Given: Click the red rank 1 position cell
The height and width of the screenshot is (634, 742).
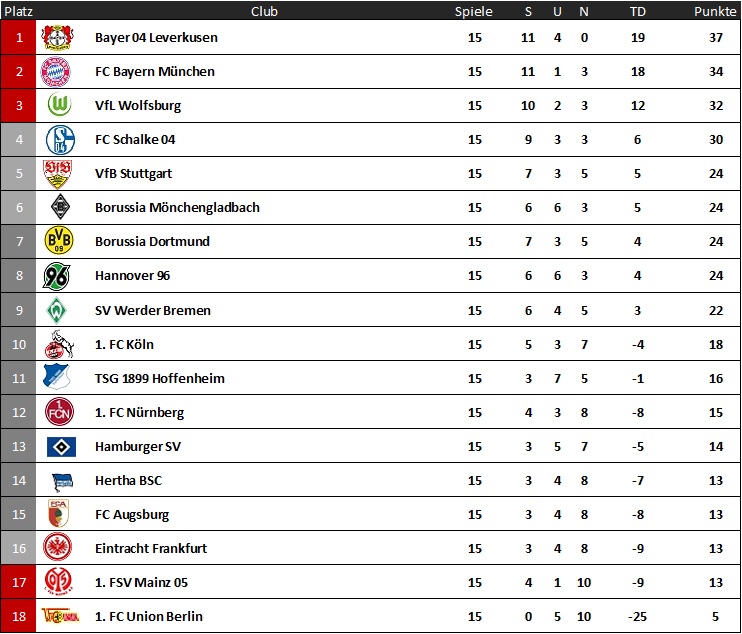Looking at the screenshot, I should pos(18,37).
